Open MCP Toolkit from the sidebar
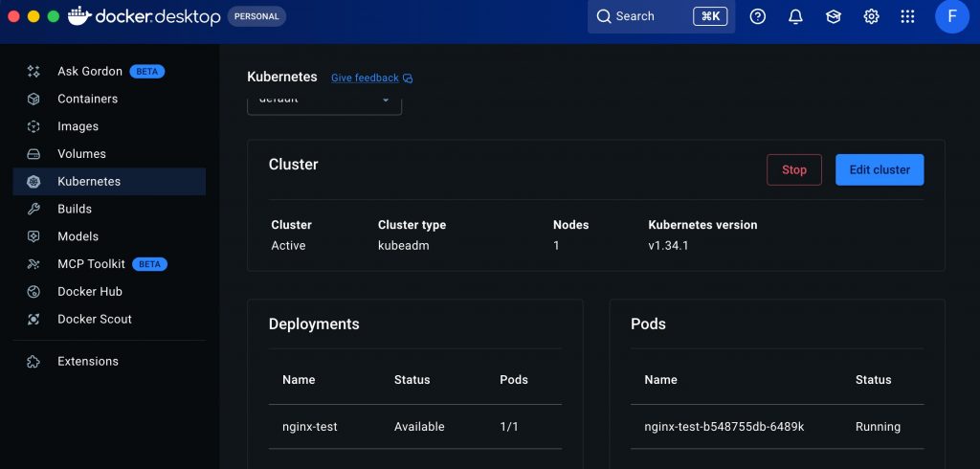Image resolution: width=980 pixels, height=469 pixels. [x=90, y=264]
